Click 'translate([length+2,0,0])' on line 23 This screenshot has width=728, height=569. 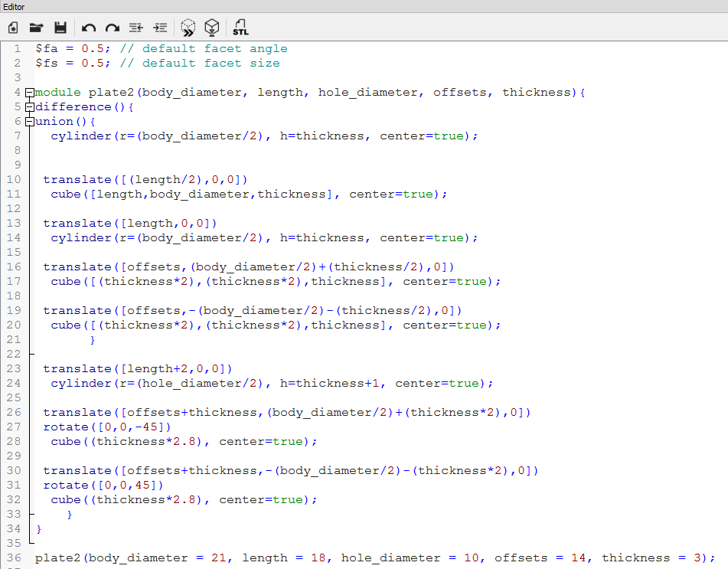click(x=138, y=369)
